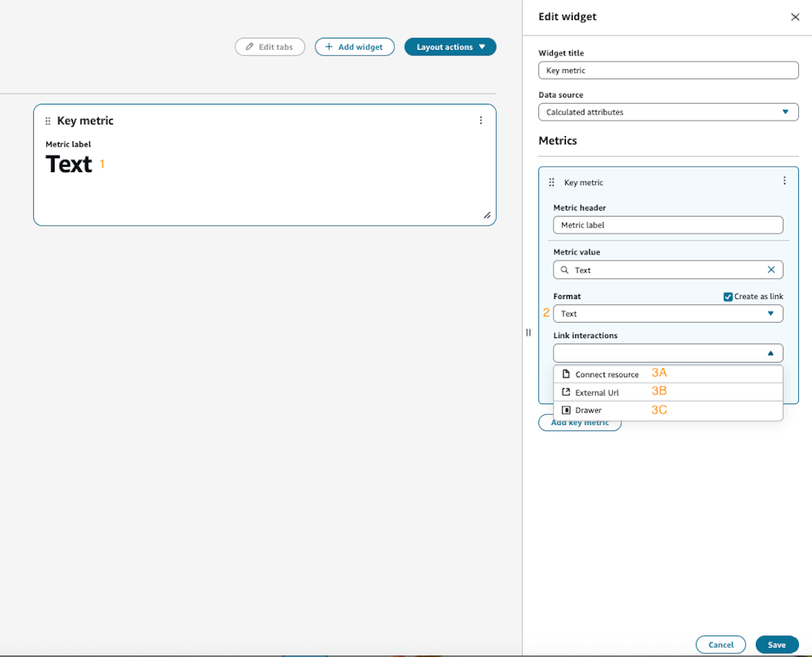
Task: Click the Save button
Action: click(x=777, y=645)
